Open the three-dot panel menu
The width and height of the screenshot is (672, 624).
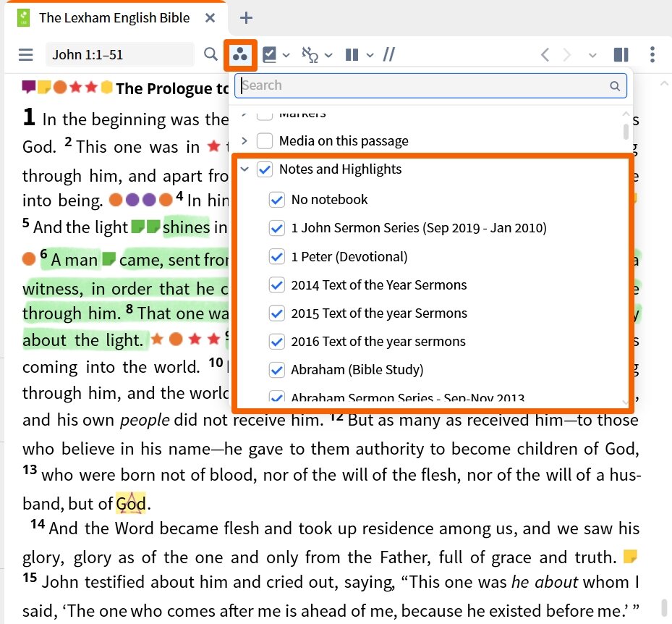652,55
